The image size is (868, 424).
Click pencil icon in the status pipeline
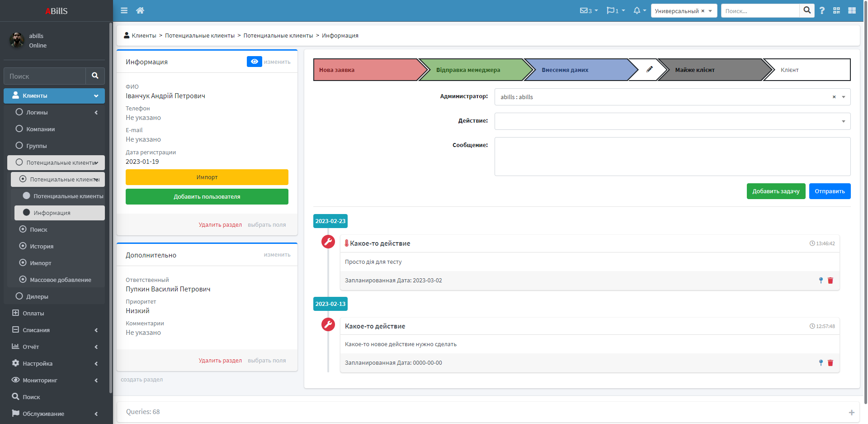click(649, 70)
